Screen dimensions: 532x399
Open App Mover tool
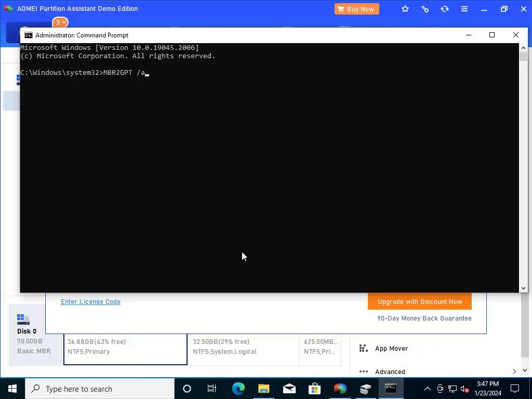pyautogui.click(x=391, y=349)
